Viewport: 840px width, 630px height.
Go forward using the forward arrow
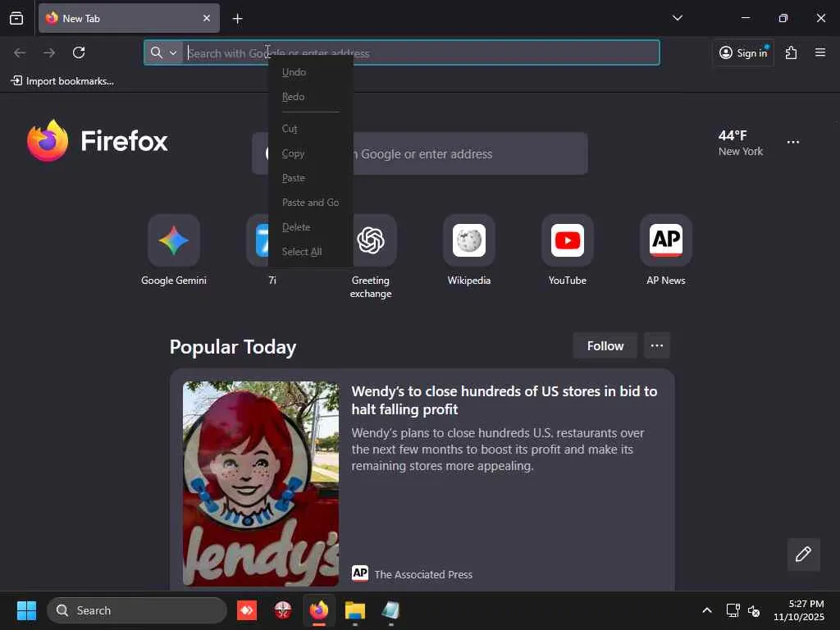click(x=49, y=52)
